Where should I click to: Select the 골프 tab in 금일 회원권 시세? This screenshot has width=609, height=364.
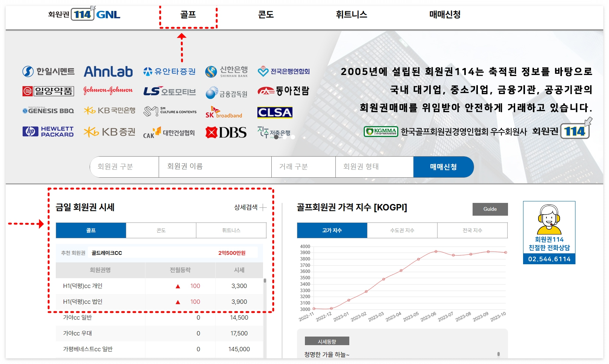tap(91, 230)
